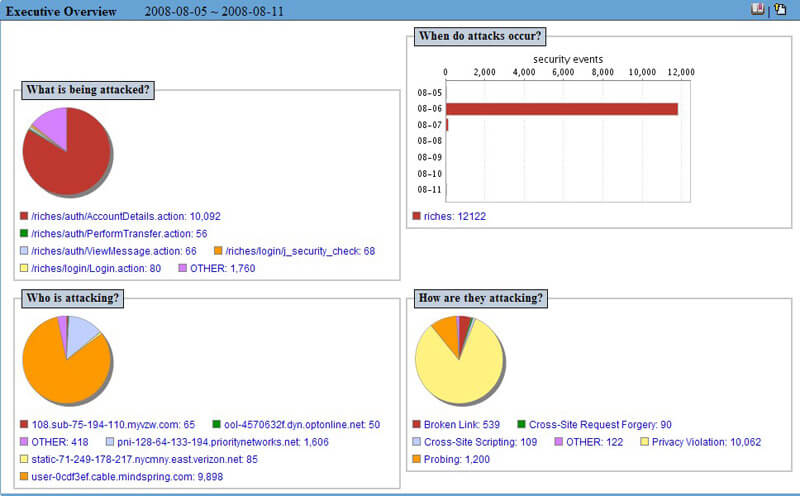
Task: Click orange swatch beside user-0cdf3ef.cable.mindspring.com
Action: click(x=24, y=476)
